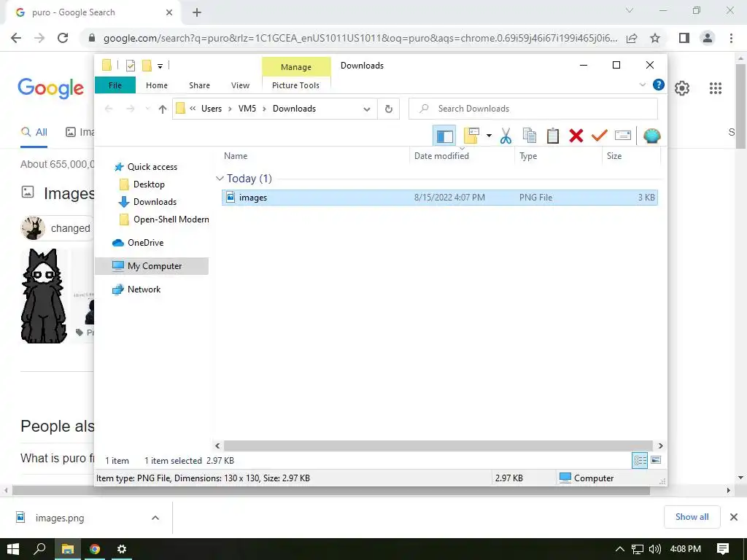Click the Rename icon in the Explorer toolbar
The height and width of the screenshot is (560, 747).
click(623, 136)
